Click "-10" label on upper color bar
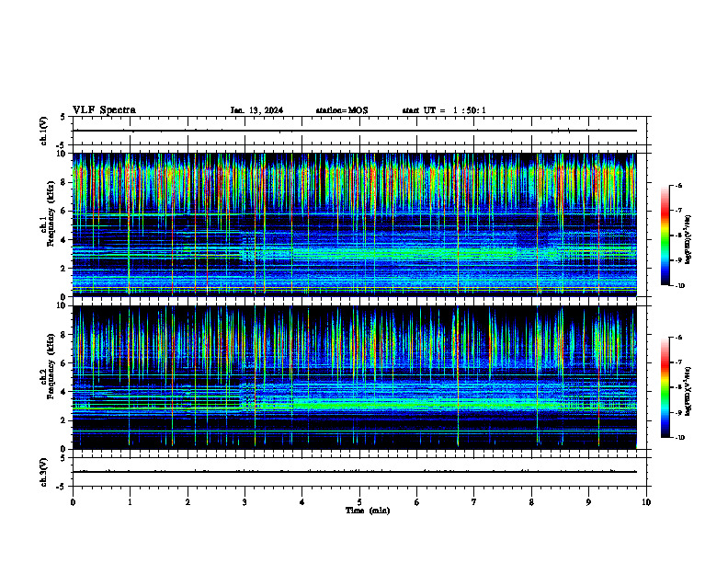The image size is (728, 563). (x=679, y=286)
